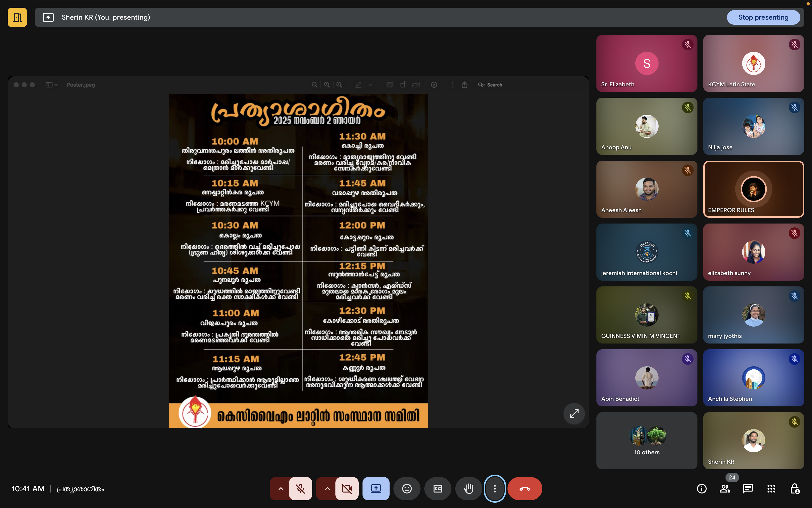
Task: Click actual size magnifier in Preview toolbar
Action: coord(327,85)
